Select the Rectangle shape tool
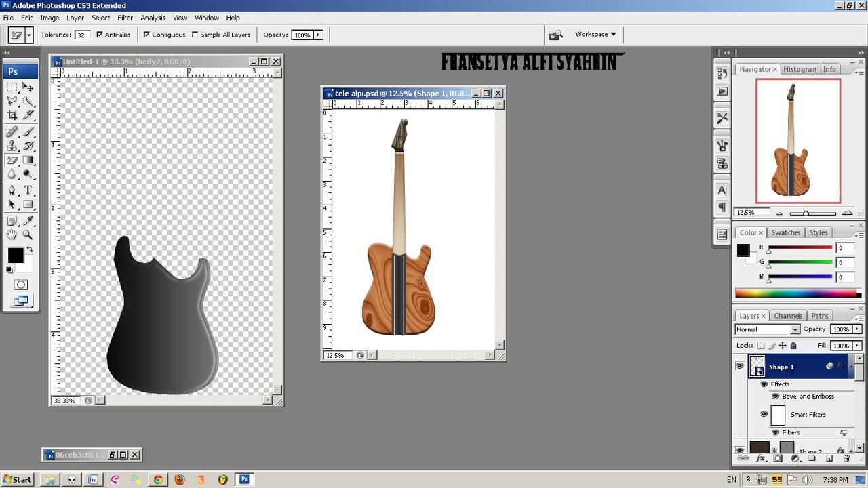868x488 pixels. (x=28, y=205)
